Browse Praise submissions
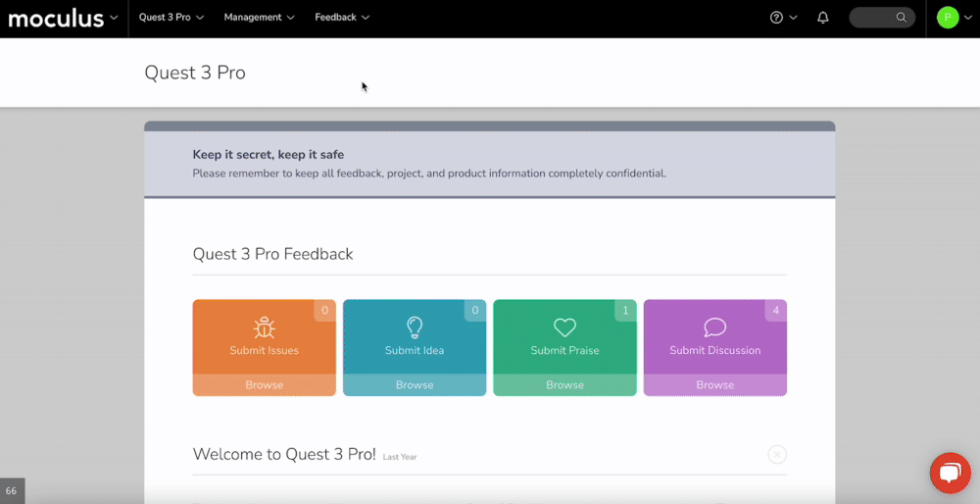This screenshot has height=504, width=980. pyautogui.click(x=564, y=385)
